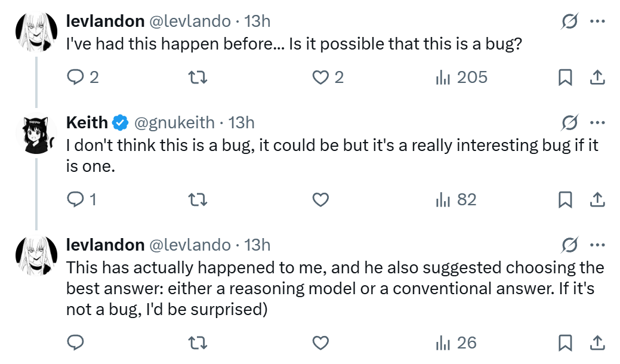The width and height of the screenshot is (620, 364).
Task: Reply to Keith's tweet
Action: pyautogui.click(x=76, y=200)
